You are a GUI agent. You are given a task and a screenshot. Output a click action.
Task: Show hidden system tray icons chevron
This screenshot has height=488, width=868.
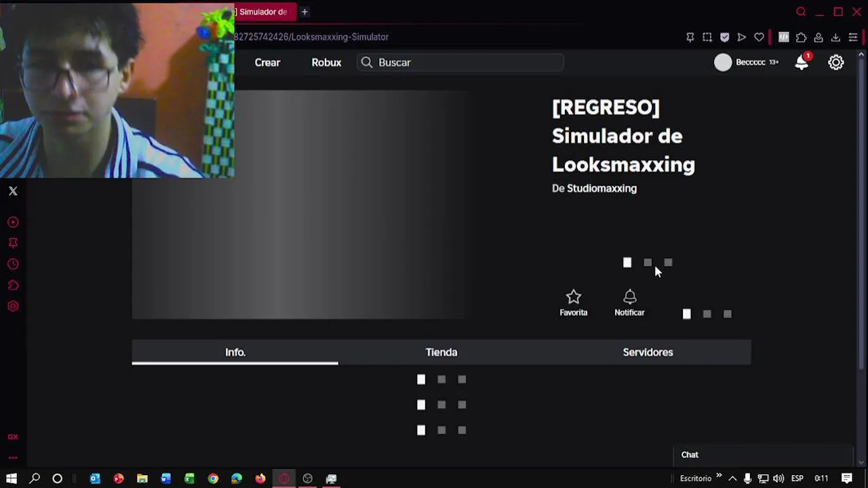coord(732,479)
